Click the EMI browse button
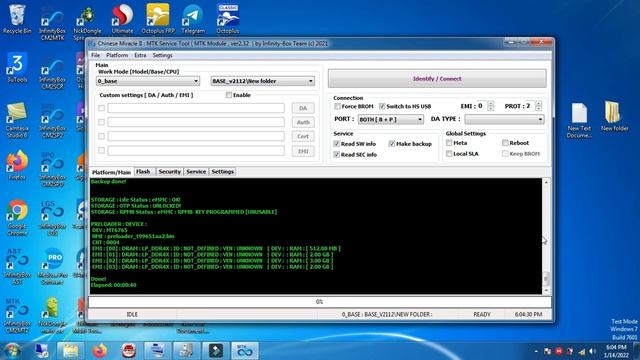Image resolution: width=640 pixels, height=360 pixels. (x=303, y=151)
